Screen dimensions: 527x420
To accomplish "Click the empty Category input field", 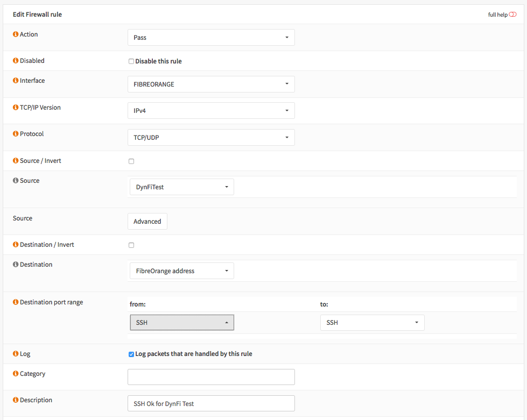I will pos(211,377).
